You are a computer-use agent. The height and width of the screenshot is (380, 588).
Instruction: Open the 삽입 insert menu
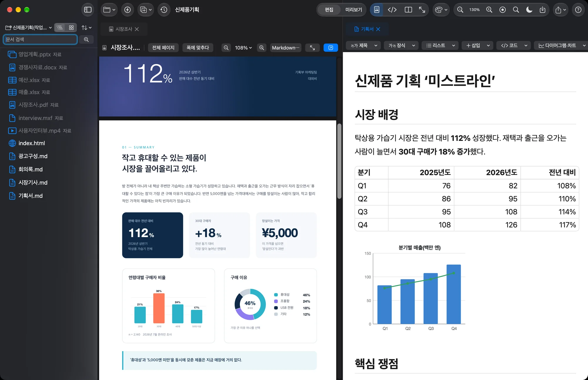coord(478,45)
